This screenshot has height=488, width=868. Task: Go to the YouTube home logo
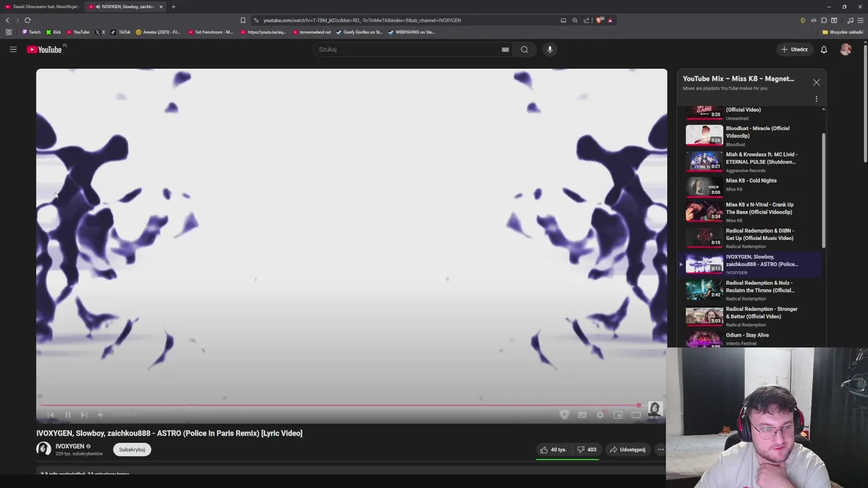(45, 49)
